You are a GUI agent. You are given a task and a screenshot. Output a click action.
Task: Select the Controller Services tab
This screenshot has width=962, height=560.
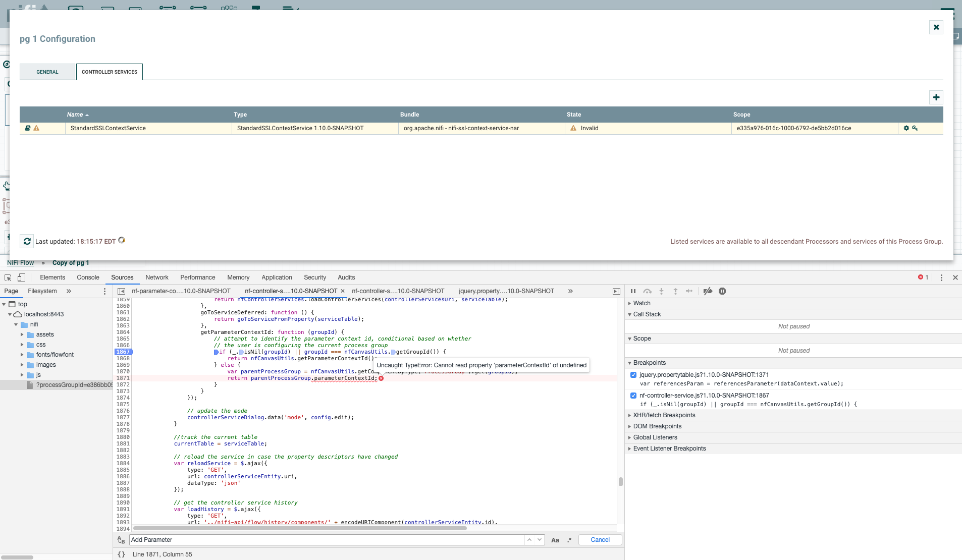point(110,72)
